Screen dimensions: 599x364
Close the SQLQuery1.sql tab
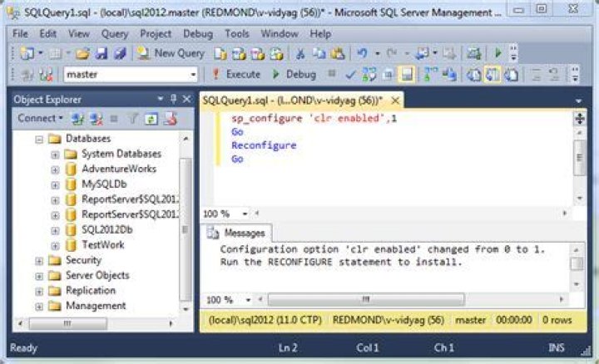coord(395,101)
